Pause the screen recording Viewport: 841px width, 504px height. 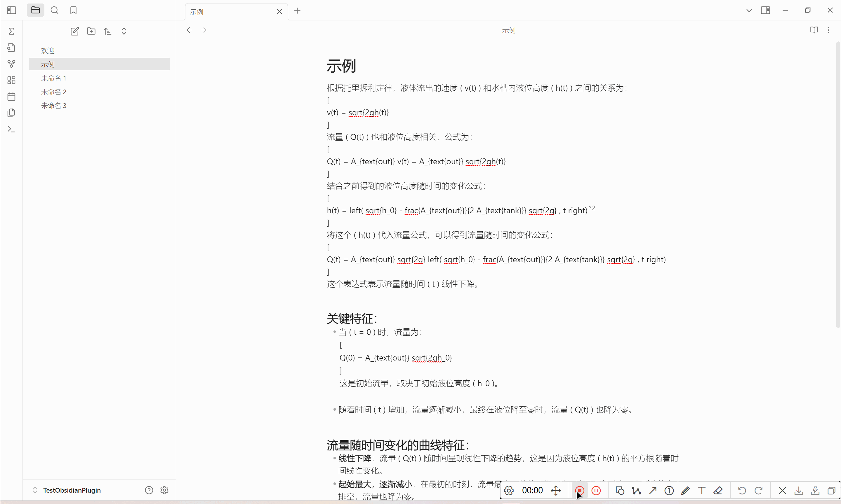596,490
